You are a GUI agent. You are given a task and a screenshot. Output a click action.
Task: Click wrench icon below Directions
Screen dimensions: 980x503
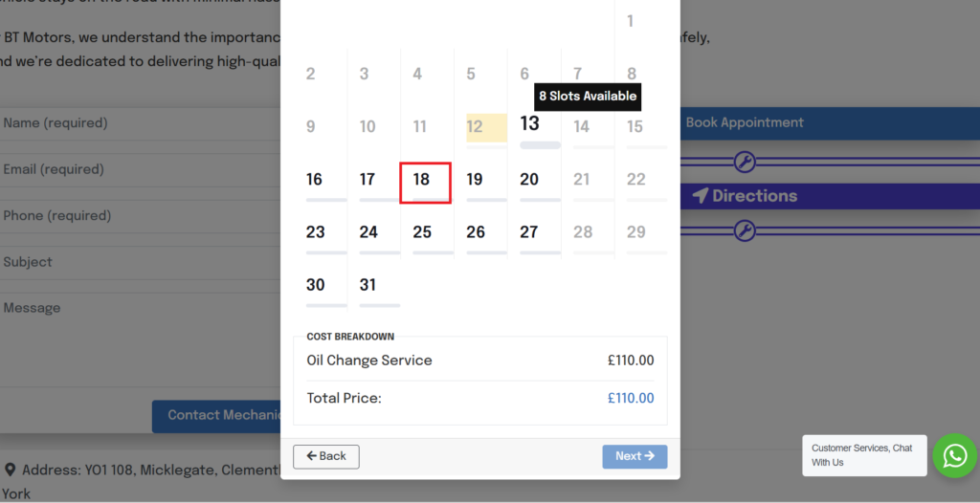[744, 230]
